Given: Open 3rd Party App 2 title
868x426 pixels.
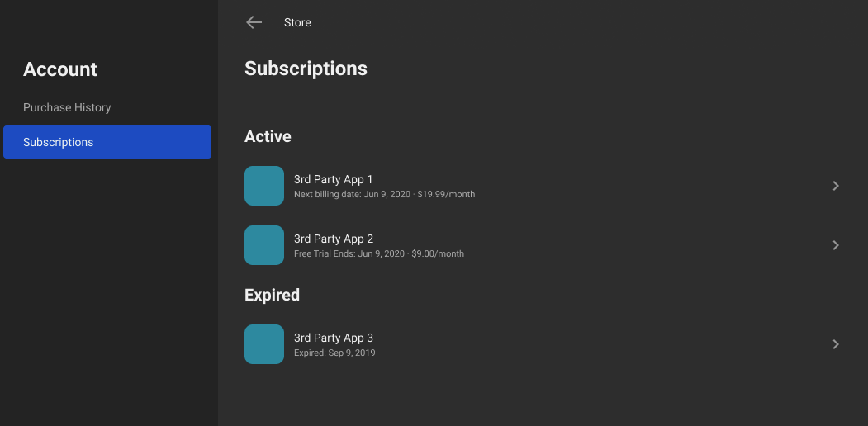Looking at the screenshot, I should (334, 239).
